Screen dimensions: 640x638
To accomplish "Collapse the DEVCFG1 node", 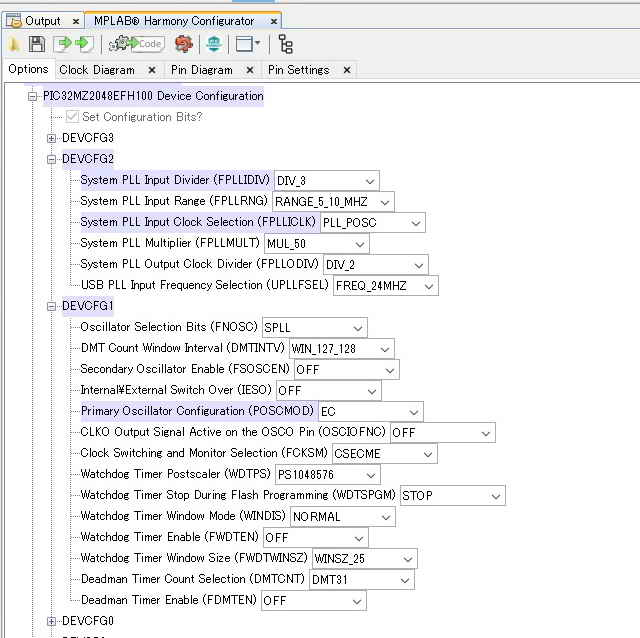I will pos(51,306).
